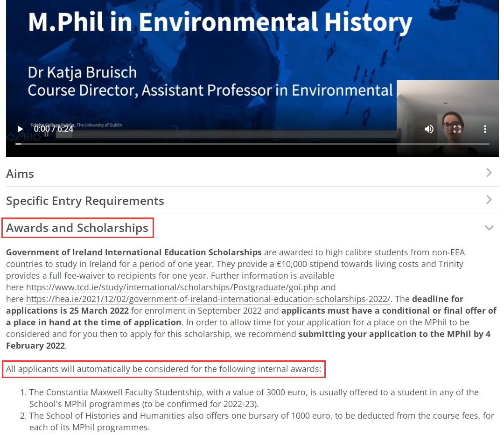504x435 pixels.
Task: Play the M.Phil Environmental History video
Action: [20, 129]
